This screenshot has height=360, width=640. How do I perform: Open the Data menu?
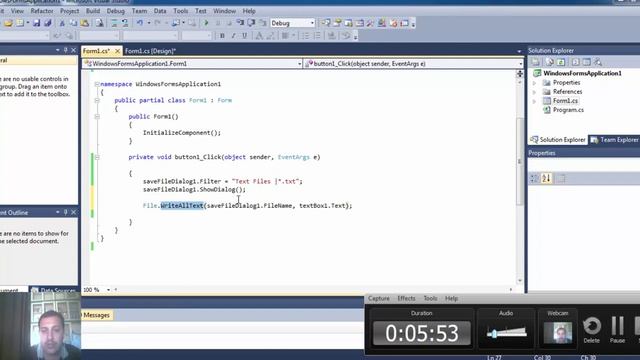(160, 11)
